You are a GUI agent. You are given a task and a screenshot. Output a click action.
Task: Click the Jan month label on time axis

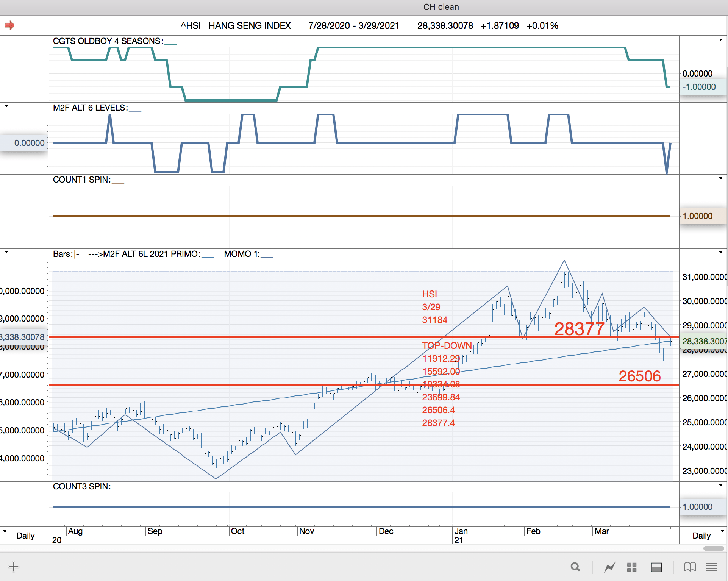pyautogui.click(x=461, y=531)
